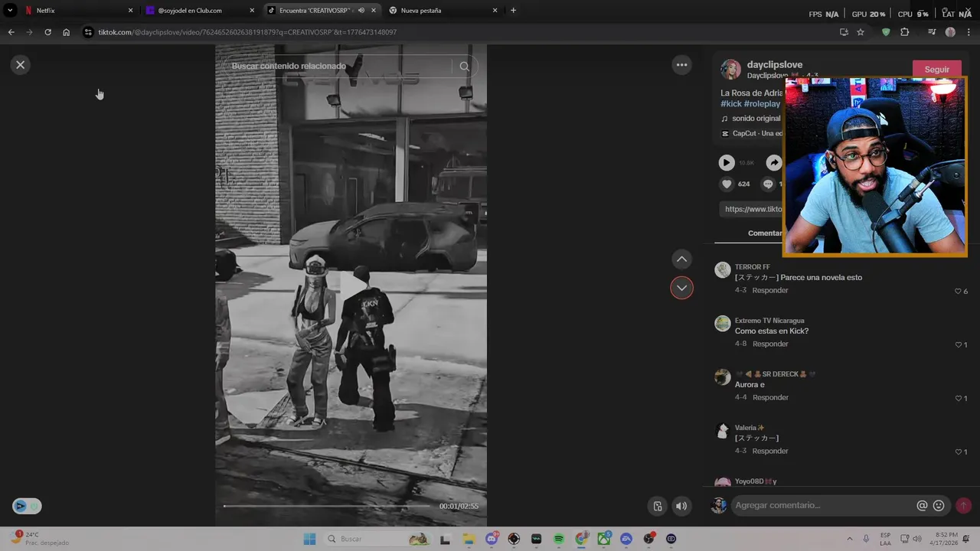Click the red send comment arrow

pos(963,506)
